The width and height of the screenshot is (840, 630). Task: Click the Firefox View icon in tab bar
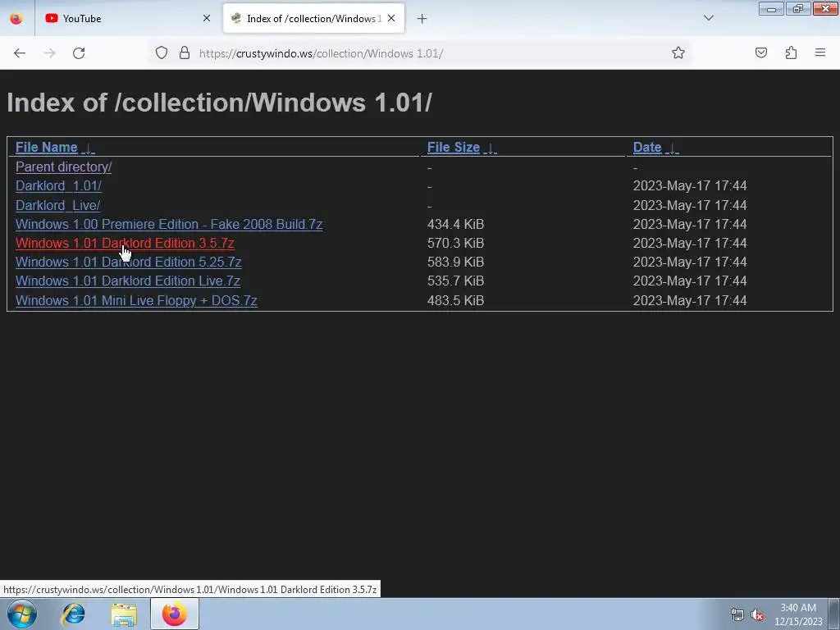coord(16,18)
